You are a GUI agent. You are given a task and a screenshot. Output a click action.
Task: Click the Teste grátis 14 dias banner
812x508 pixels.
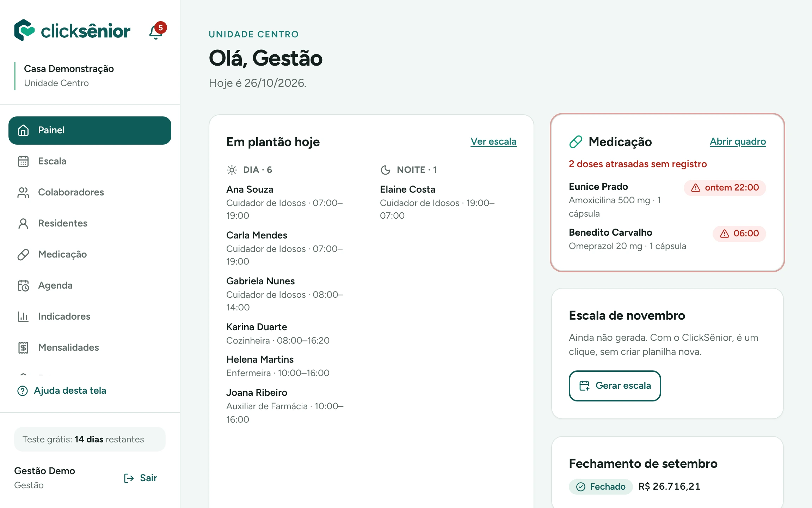click(x=90, y=439)
